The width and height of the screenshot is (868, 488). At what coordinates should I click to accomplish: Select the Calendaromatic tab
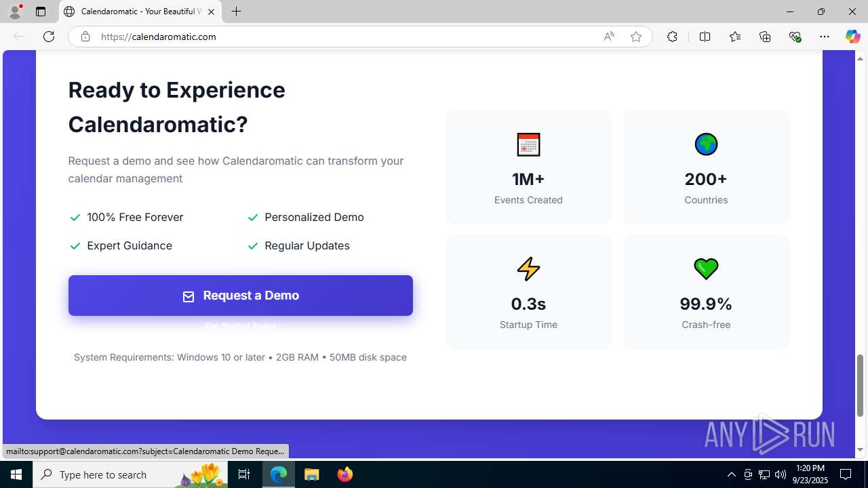[140, 12]
